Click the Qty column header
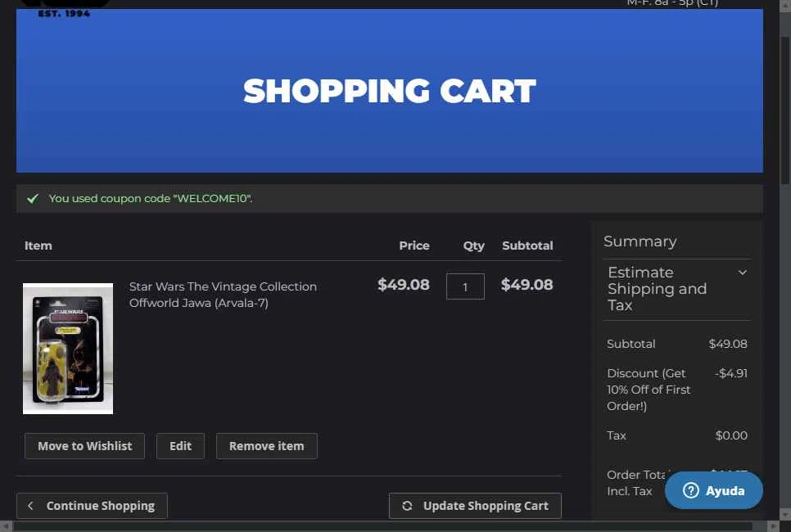The image size is (791, 532). 473,246
